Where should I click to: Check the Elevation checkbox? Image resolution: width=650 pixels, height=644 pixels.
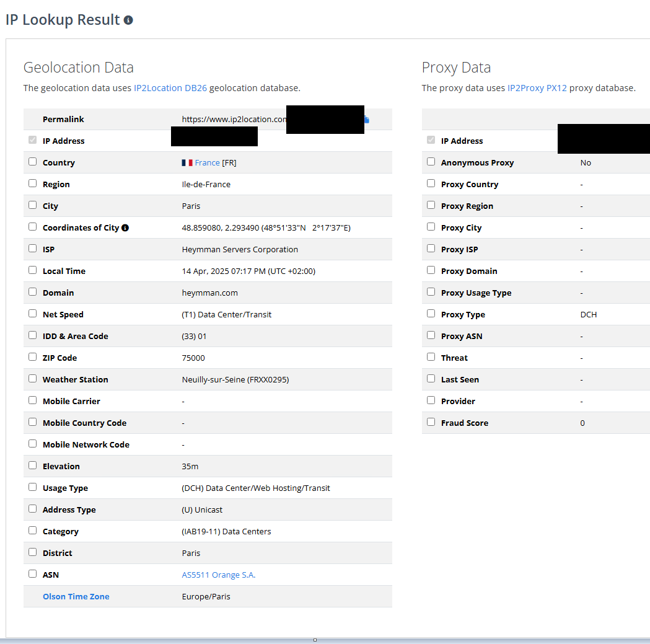pos(33,465)
